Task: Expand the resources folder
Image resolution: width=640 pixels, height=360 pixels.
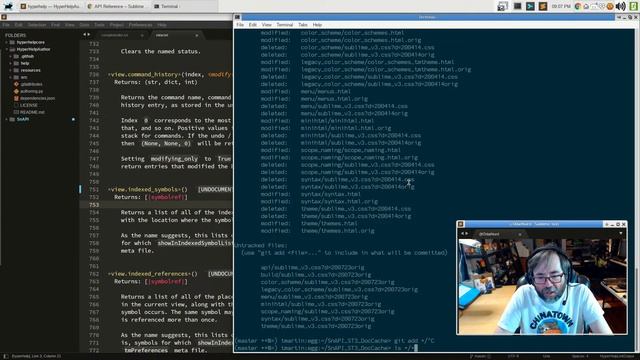Action: point(11,70)
